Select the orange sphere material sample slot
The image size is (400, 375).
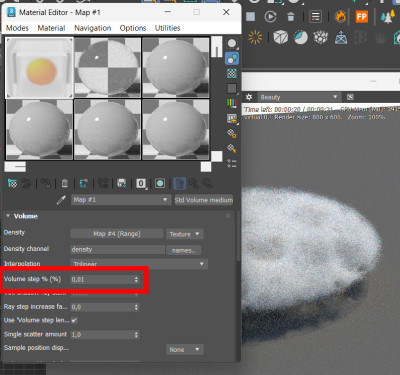[39, 68]
